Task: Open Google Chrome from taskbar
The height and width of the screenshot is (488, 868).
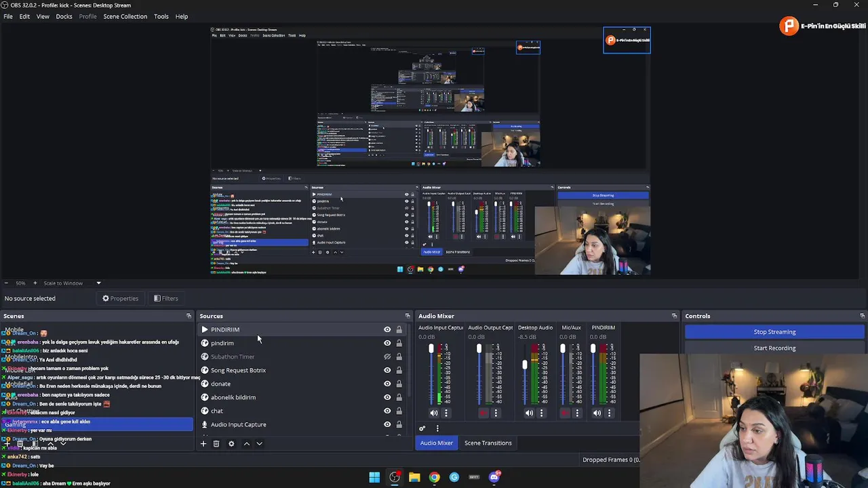Action: point(434,477)
